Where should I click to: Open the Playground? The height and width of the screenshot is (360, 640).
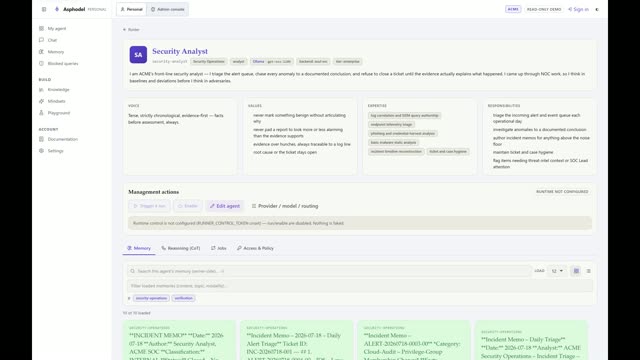[x=58, y=113]
